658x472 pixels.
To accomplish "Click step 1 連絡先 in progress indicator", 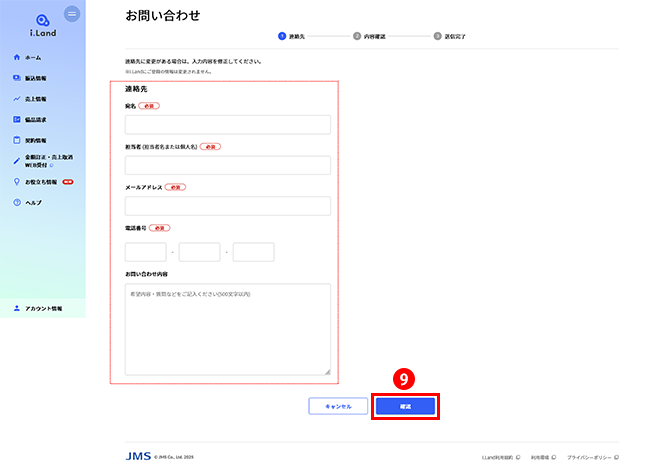I will pos(291,37).
